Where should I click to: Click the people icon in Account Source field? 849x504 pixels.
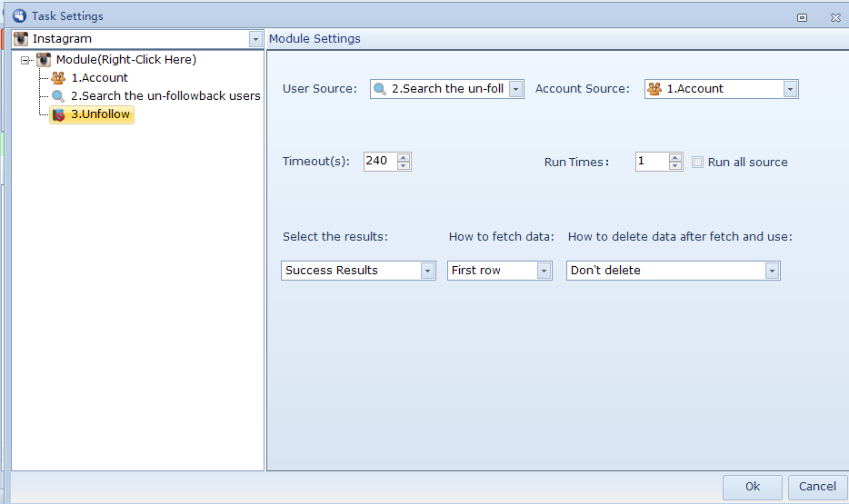(654, 89)
